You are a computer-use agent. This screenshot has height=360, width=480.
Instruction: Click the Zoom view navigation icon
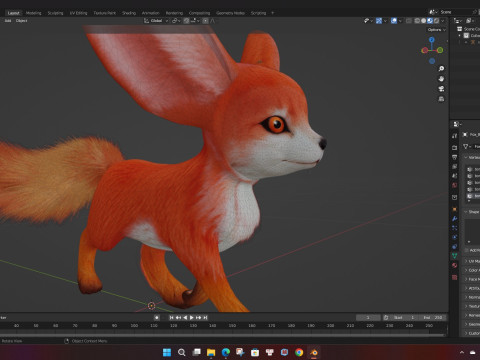click(441, 69)
